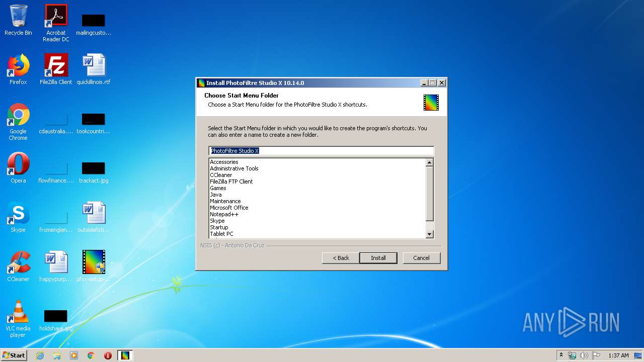Open the Opera desktop shortcut
644x362 pixels.
(x=18, y=168)
